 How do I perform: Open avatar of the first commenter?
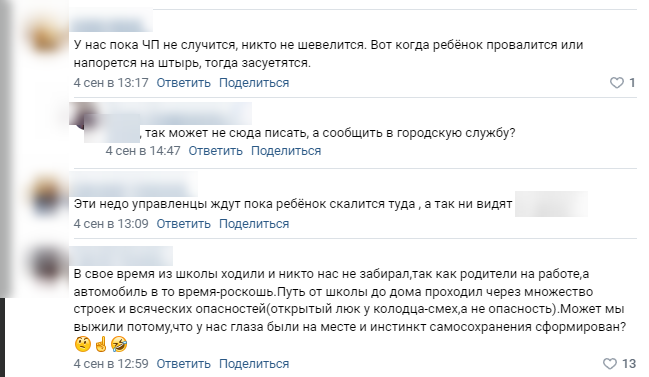tap(47, 36)
